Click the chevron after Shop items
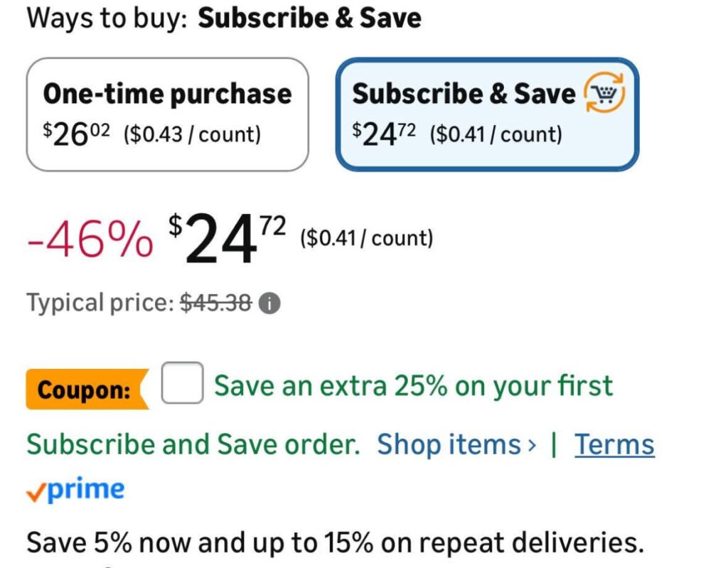 tap(532, 446)
